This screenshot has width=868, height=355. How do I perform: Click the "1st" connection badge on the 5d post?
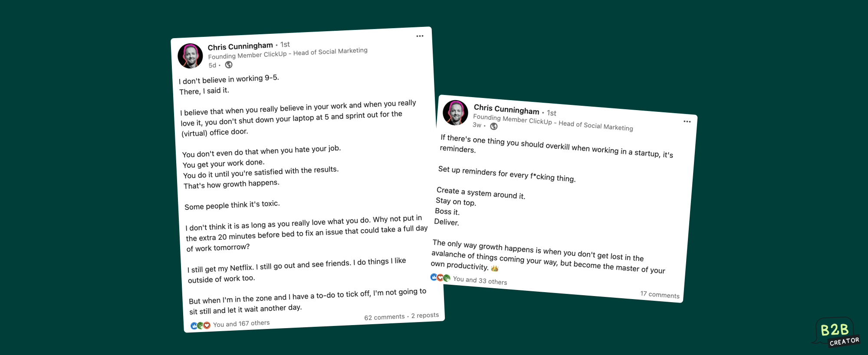pos(285,44)
